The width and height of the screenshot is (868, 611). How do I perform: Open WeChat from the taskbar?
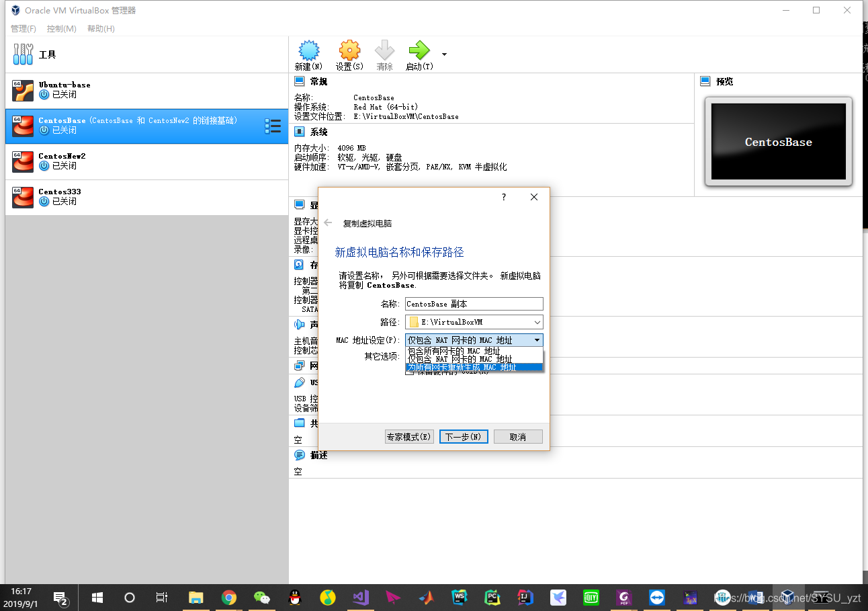(x=262, y=597)
